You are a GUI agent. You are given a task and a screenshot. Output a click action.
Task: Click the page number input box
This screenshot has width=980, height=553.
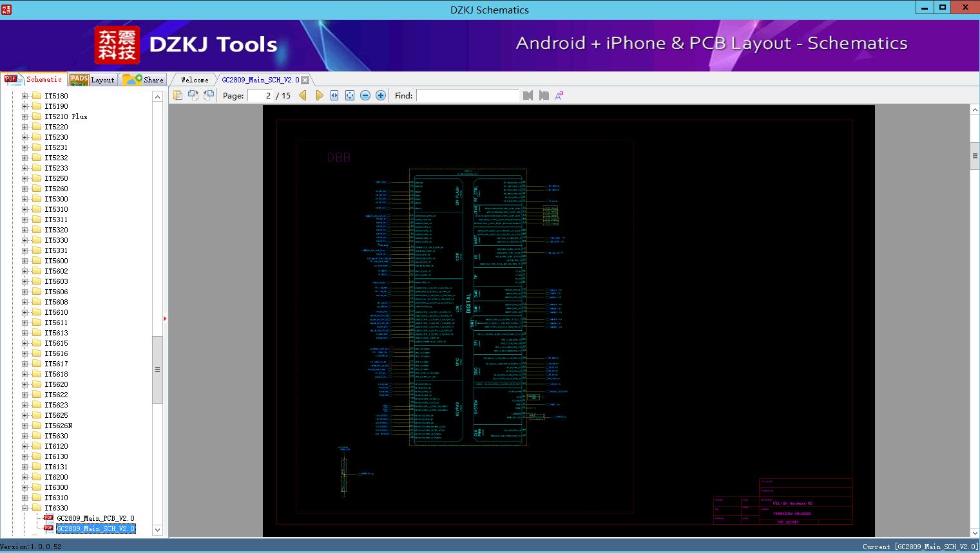(x=261, y=95)
